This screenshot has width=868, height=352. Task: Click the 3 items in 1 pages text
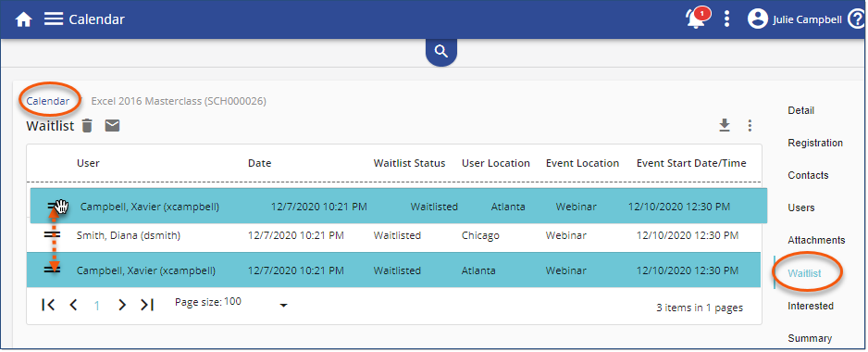(700, 308)
